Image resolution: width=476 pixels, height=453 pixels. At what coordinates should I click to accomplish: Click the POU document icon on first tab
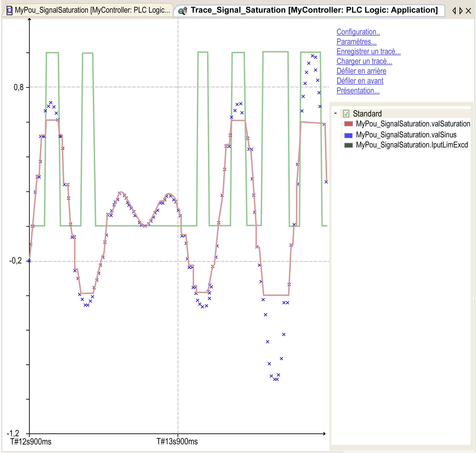[10, 10]
